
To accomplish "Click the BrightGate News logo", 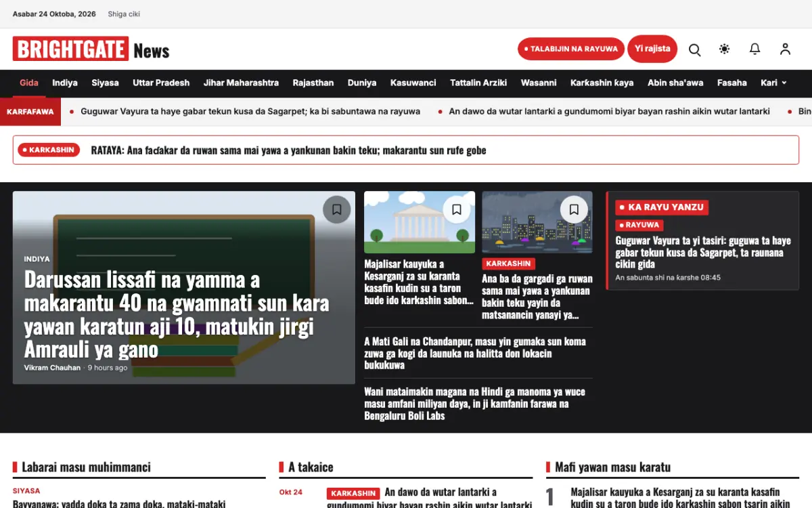I will (x=91, y=49).
